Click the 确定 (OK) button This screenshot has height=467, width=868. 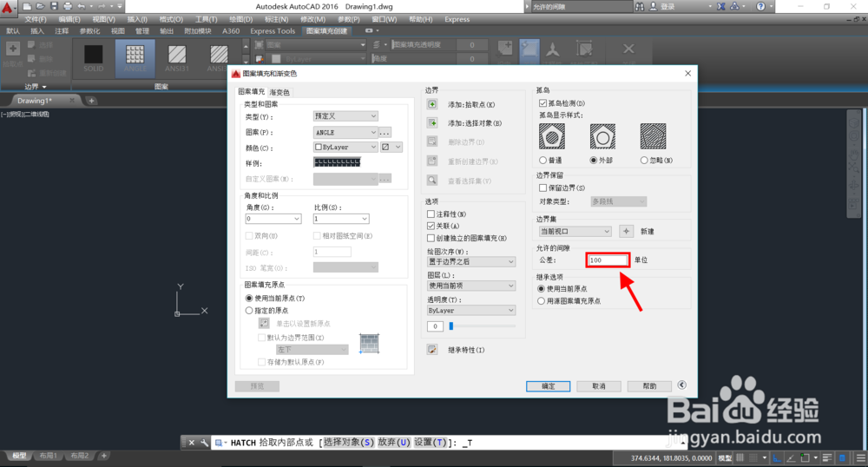pos(548,386)
